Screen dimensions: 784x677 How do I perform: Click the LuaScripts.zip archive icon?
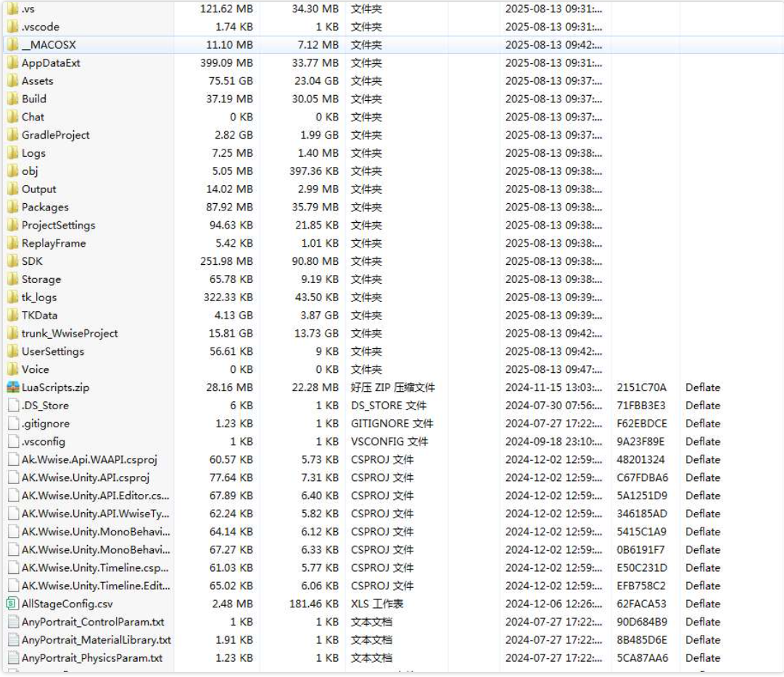click(x=12, y=387)
